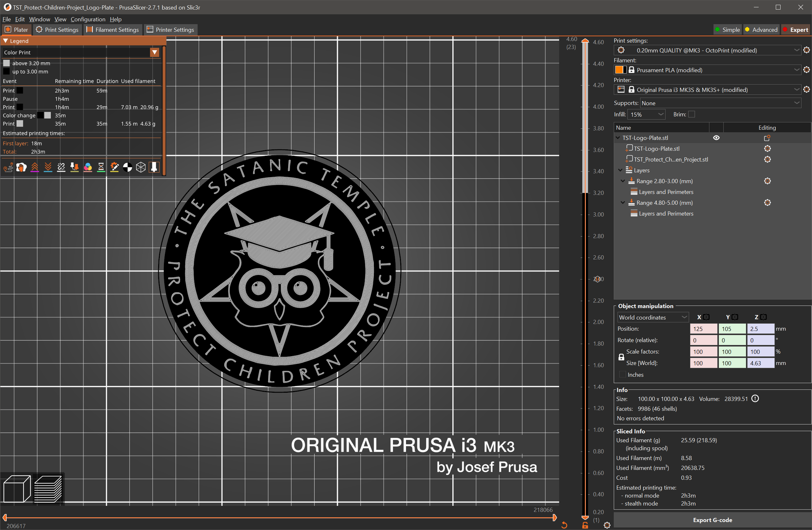
Task: Open the Supports dropdown
Action: (720, 103)
